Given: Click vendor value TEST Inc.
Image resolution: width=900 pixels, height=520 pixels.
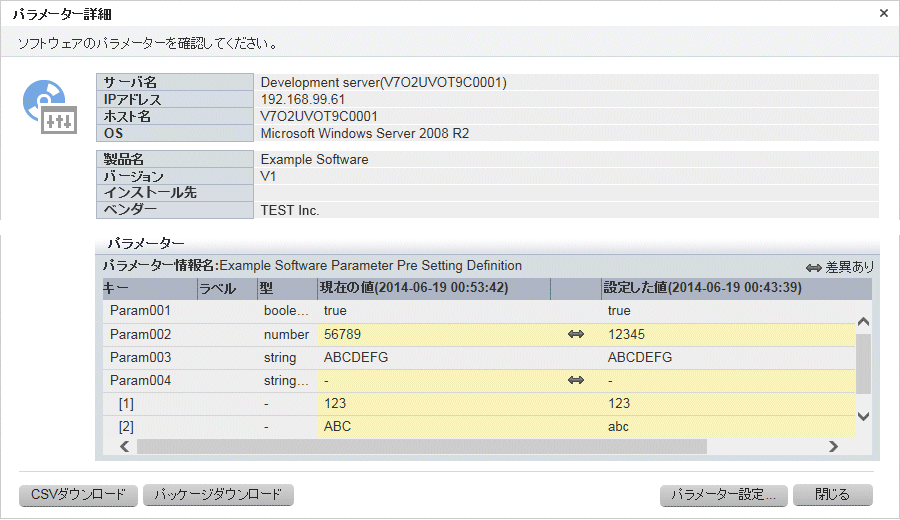Looking at the screenshot, I should [289, 210].
